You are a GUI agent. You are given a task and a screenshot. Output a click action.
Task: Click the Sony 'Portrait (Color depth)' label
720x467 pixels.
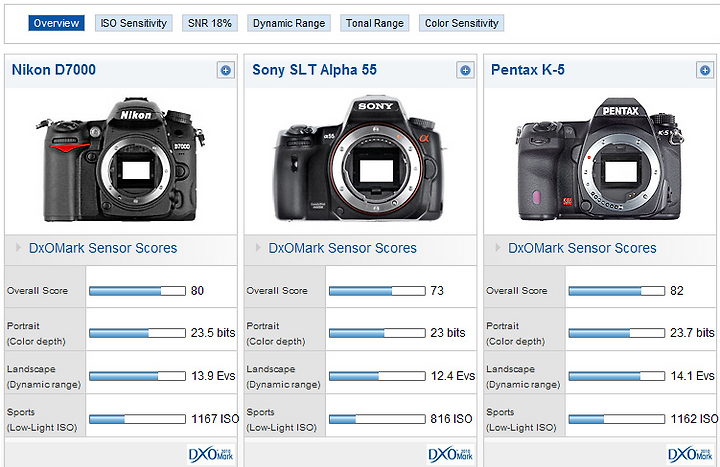tap(276, 334)
